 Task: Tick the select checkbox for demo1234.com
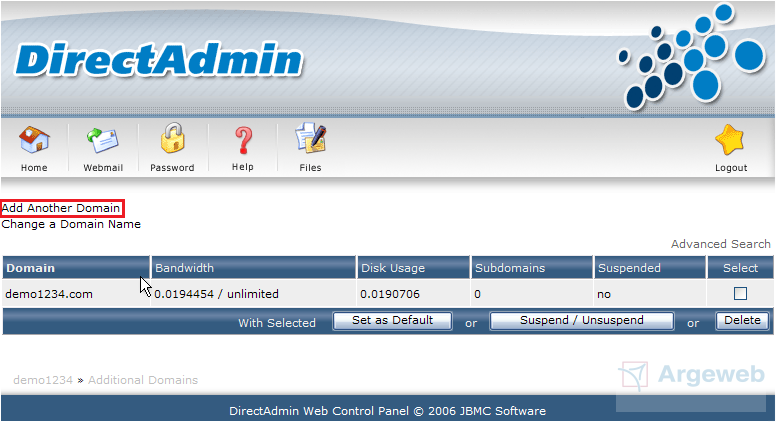(x=740, y=293)
